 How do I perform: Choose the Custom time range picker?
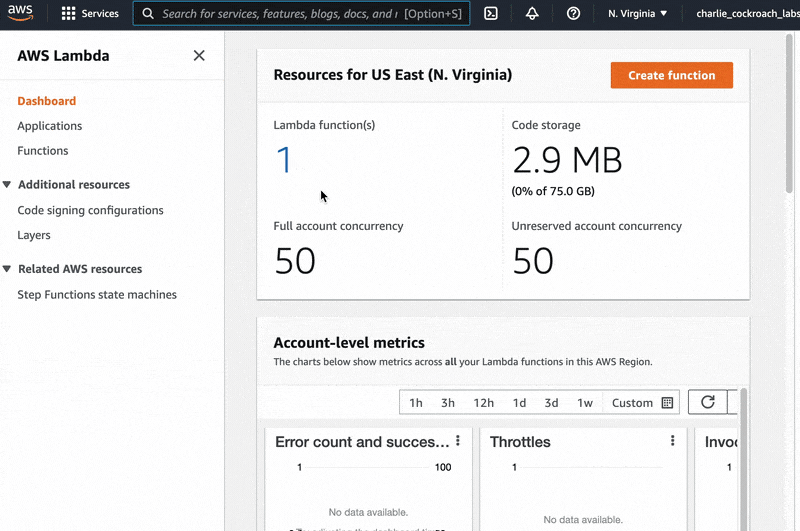click(642, 403)
